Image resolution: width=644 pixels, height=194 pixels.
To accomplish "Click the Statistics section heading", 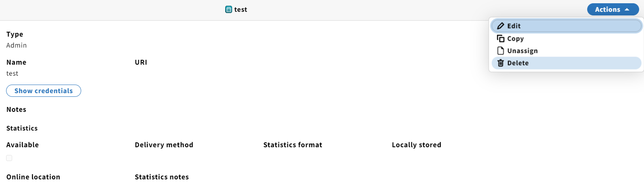I will (x=22, y=128).
